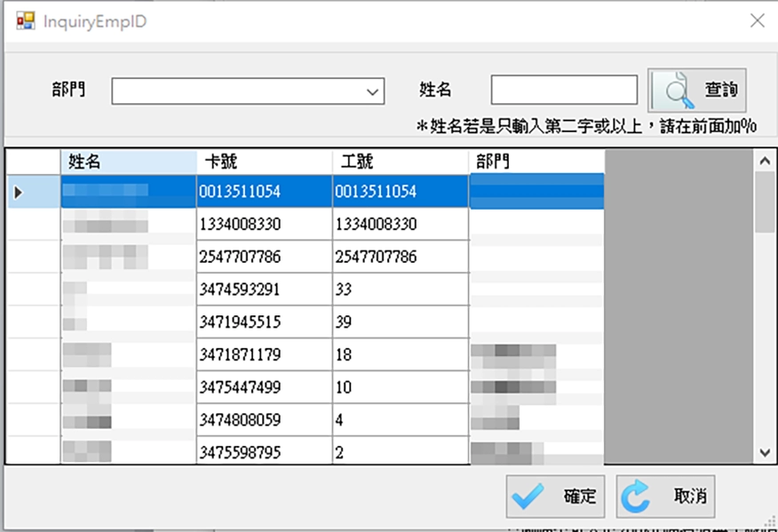This screenshot has width=778, height=532.
Task: Select the row with card number 1334008330
Action: [x=264, y=224]
